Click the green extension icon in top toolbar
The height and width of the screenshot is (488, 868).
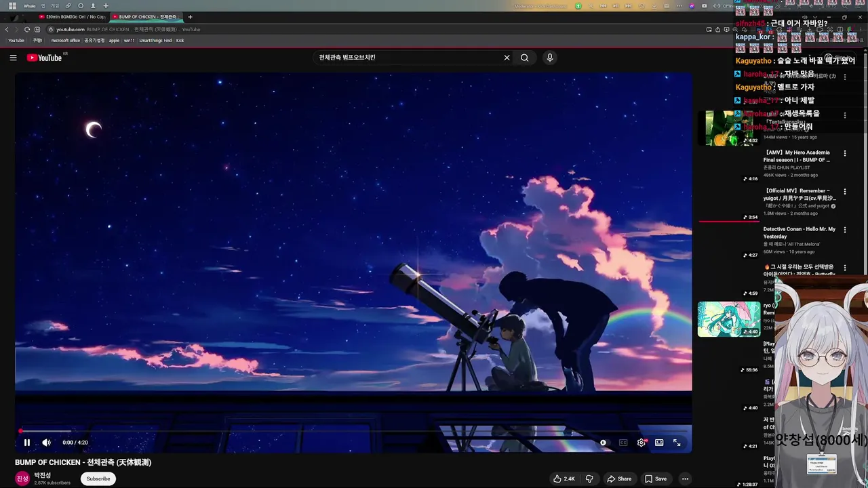coord(578,6)
